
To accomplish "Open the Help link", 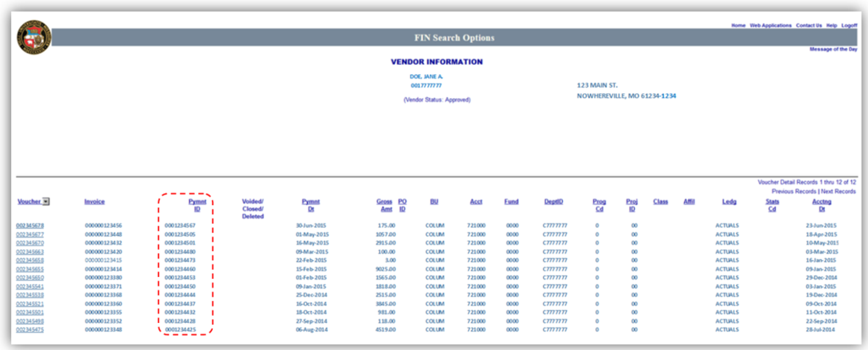I will click(x=831, y=25).
